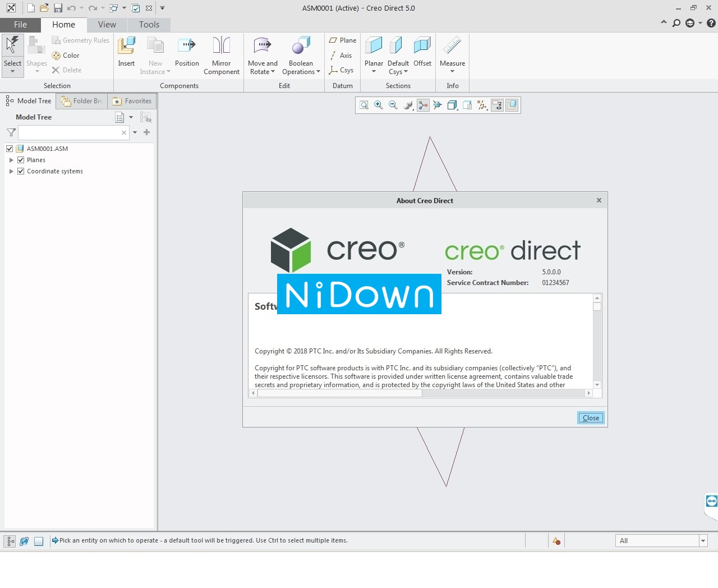Screen dimensions: 718x588
Task: Open the Favorites tab
Action: (x=132, y=101)
